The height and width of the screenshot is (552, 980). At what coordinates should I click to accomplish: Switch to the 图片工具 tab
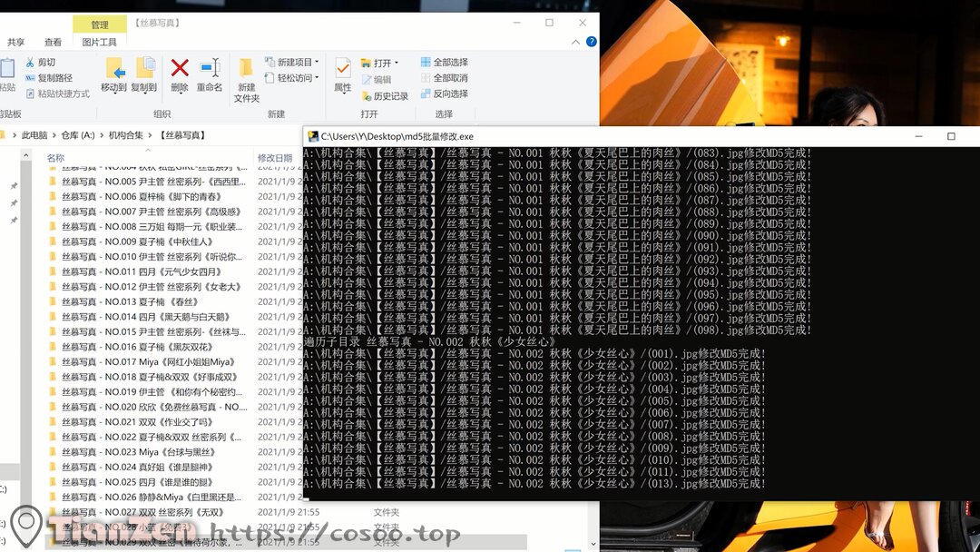point(100,42)
